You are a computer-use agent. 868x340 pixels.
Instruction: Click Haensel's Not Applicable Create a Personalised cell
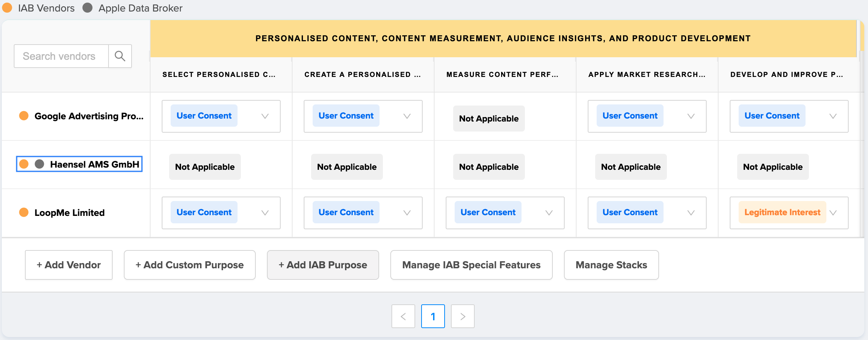347,167
